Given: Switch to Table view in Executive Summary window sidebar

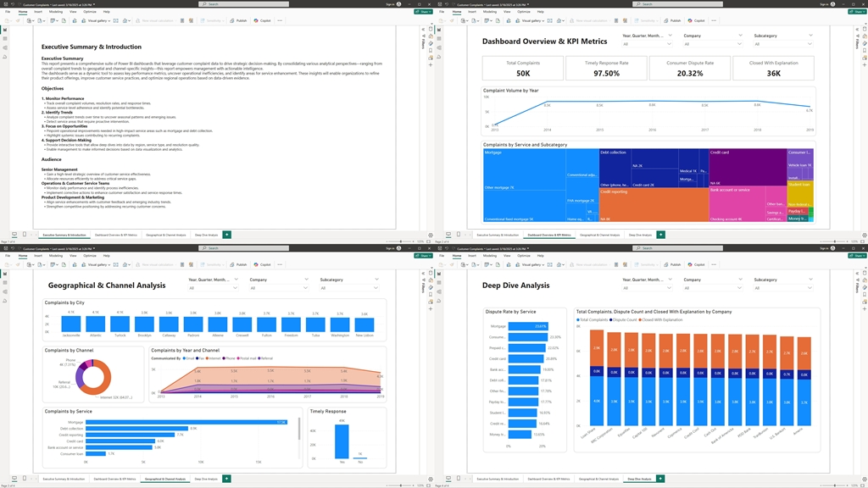Looking at the screenshot, I should pyautogui.click(x=5, y=38).
